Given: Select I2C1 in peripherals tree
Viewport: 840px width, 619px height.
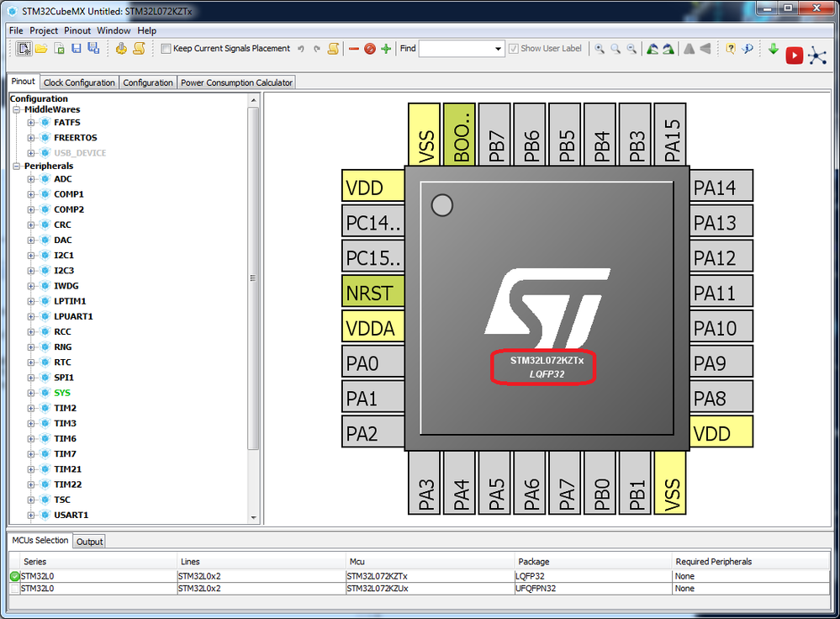Looking at the screenshot, I should pyautogui.click(x=64, y=255).
